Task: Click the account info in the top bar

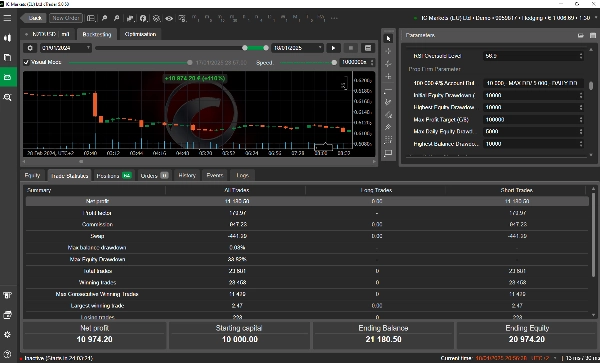Action: click(505, 18)
